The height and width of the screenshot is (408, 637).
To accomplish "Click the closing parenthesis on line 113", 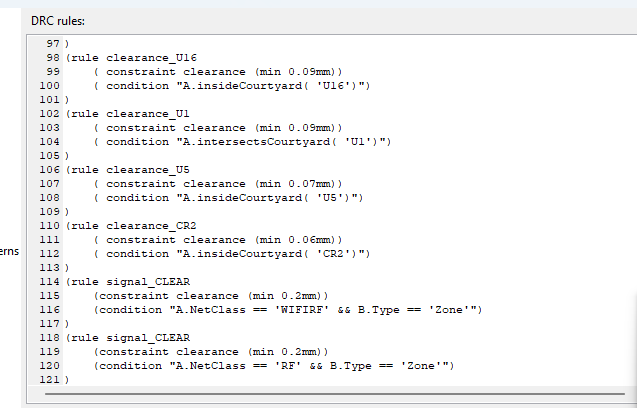I will [67, 268].
